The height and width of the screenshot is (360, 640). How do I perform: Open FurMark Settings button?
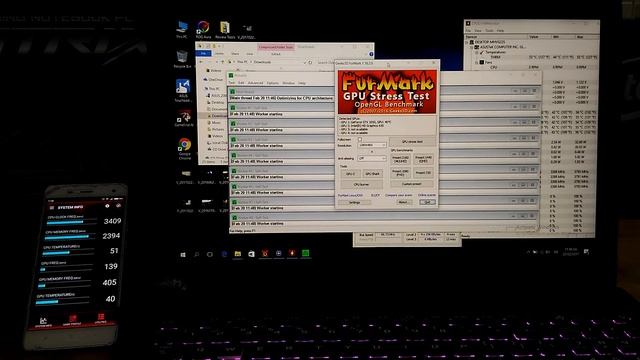[x=354, y=202]
